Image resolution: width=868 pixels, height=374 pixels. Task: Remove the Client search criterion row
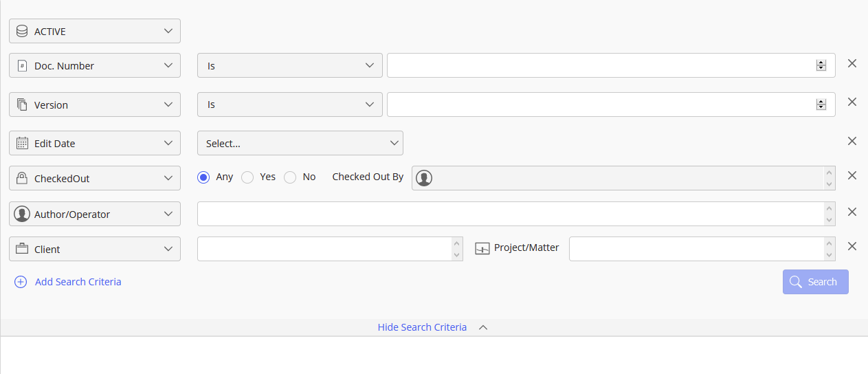[852, 246]
